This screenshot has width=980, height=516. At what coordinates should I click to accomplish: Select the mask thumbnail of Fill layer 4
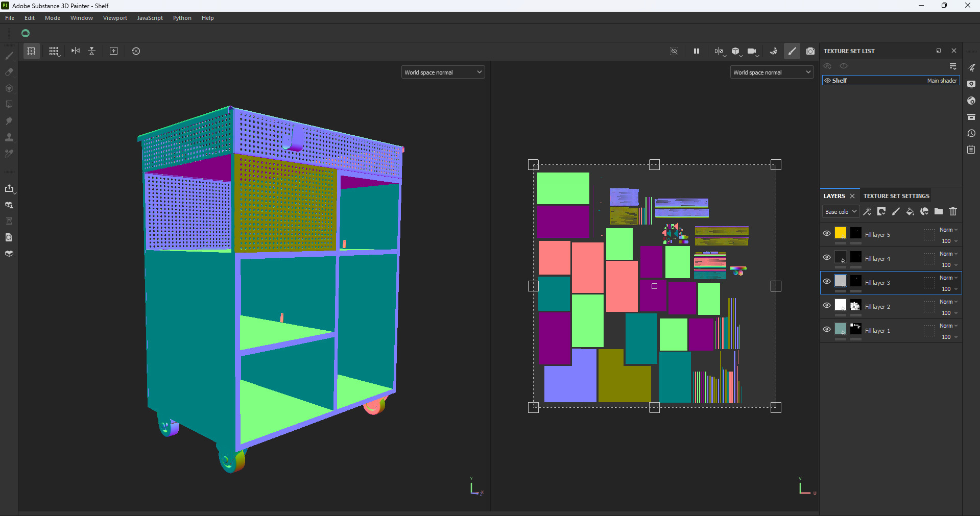point(856,257)
